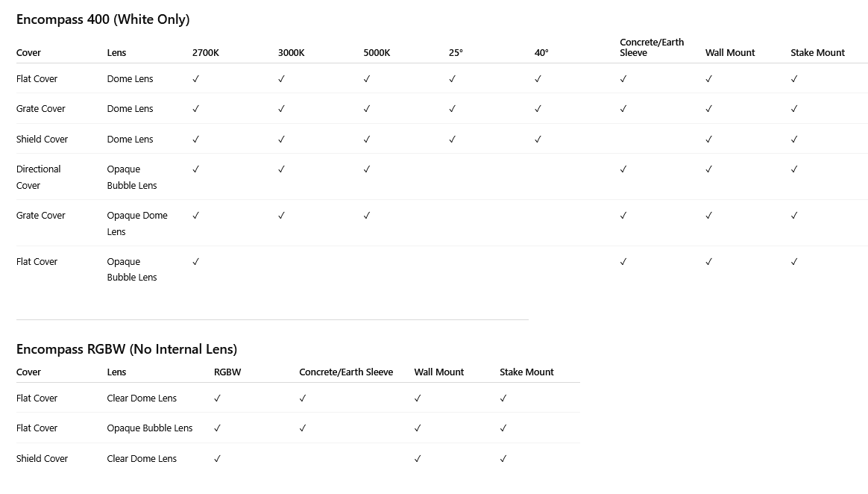Click the Encompass 400 (White Only) heading

[x=103, y=19]
